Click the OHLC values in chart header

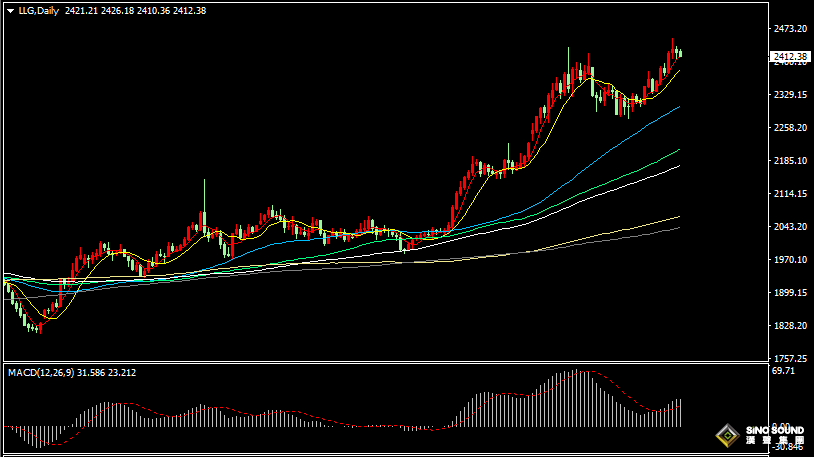[x=135, y=11]
